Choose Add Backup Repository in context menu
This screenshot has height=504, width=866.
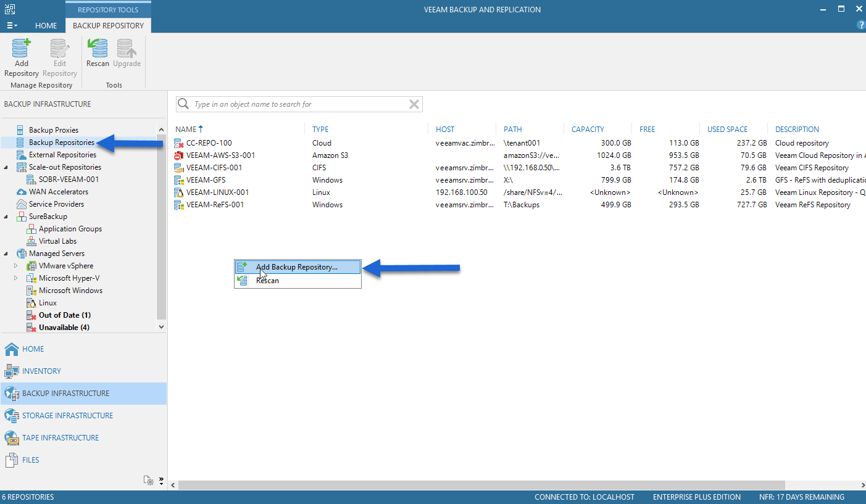click(x=298, y=267)
